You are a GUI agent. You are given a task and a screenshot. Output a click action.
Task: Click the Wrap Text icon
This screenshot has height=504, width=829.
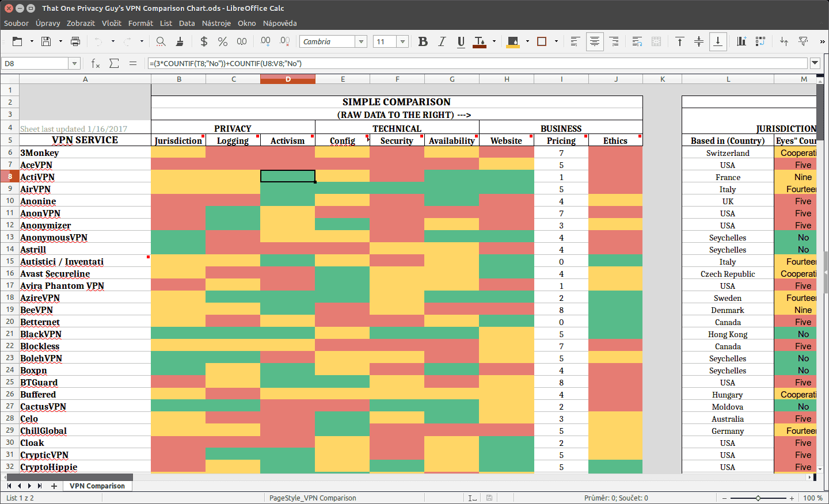click(637, 41)
